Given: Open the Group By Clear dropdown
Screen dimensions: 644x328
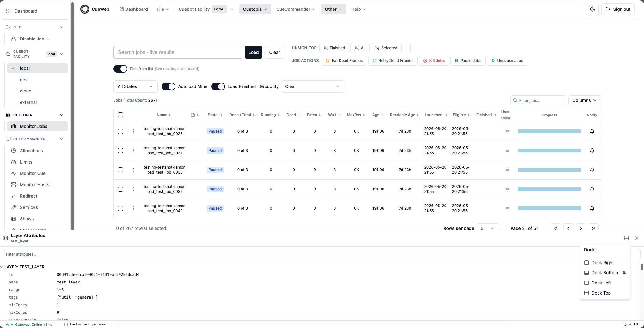Looking at the screenshot, I should [312, 86].
